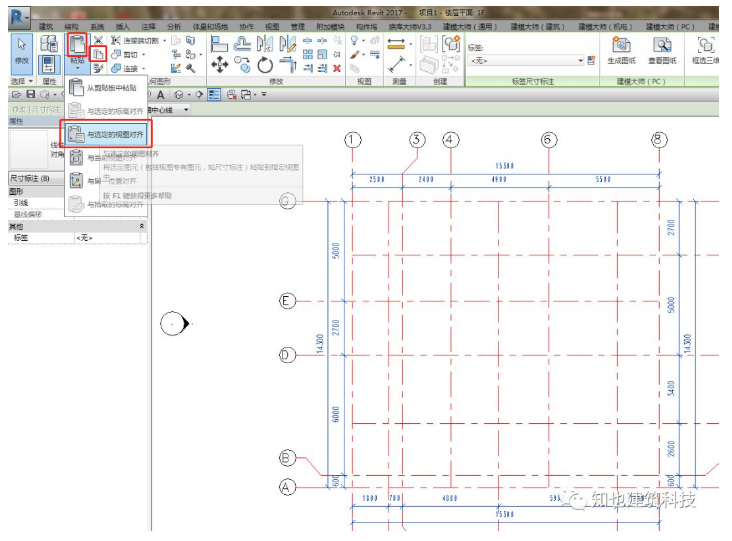This screenshot has height=541, width=732.
Task: Select the Rotate tool icon
Action: pos(265,64)
